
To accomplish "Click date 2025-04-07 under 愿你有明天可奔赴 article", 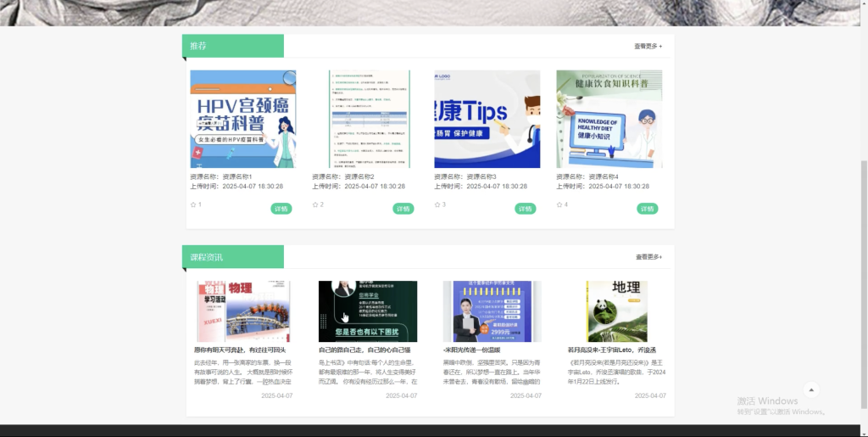I will 277,396.
